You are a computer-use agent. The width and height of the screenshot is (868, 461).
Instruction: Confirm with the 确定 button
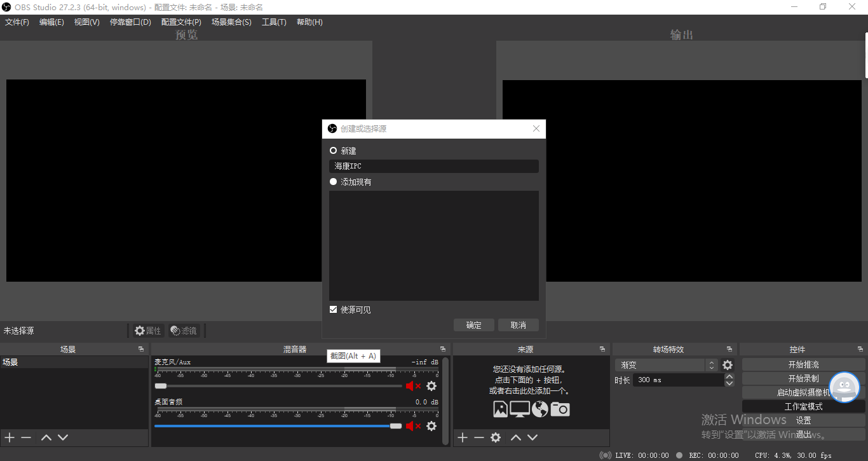point(474,325)
